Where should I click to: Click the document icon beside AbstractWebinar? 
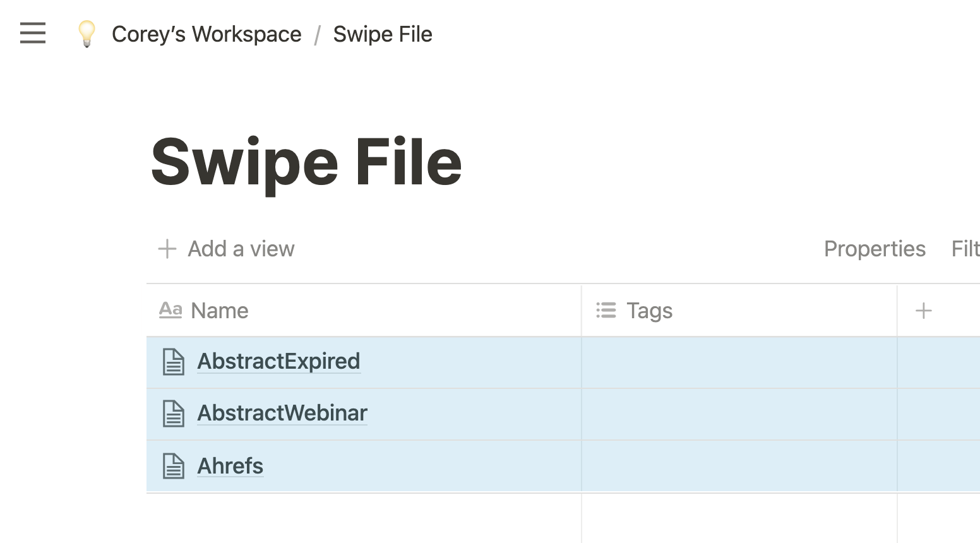tap(173, 414)
